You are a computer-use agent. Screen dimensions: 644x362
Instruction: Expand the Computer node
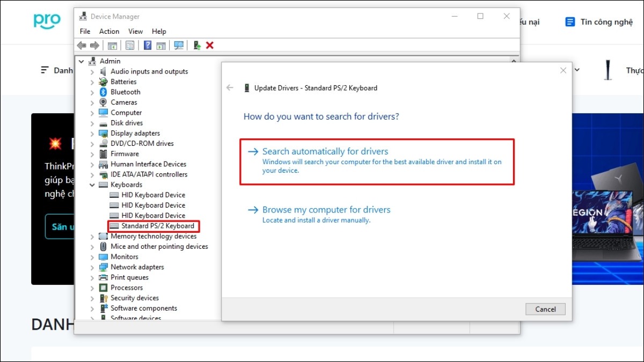click(92, 113)
